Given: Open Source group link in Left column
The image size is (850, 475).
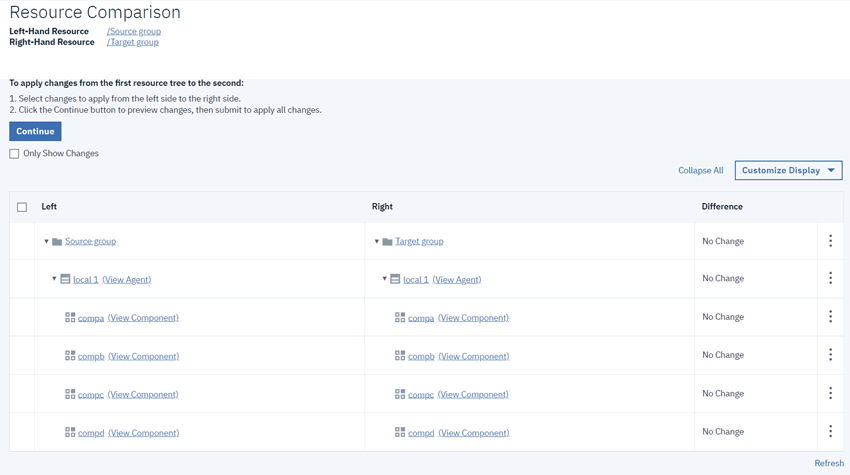Looking at the screenshot, I should 91,241.
